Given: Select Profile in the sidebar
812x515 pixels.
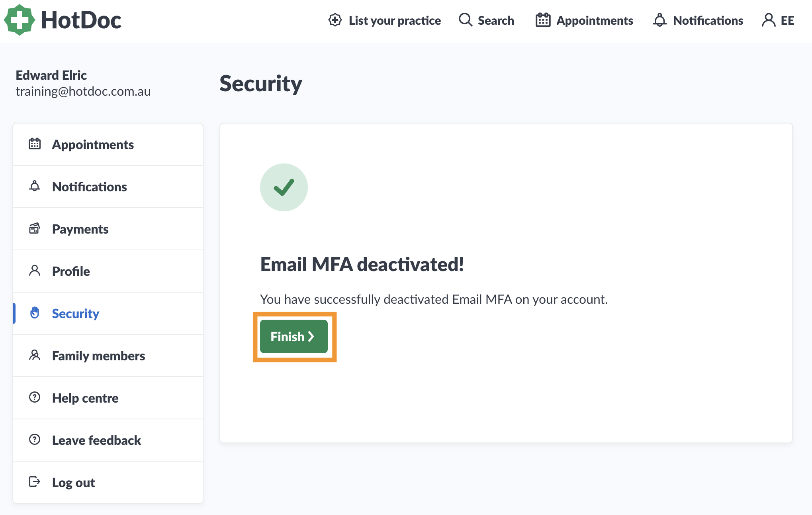Looking at the screenshot, I should 108,271.
